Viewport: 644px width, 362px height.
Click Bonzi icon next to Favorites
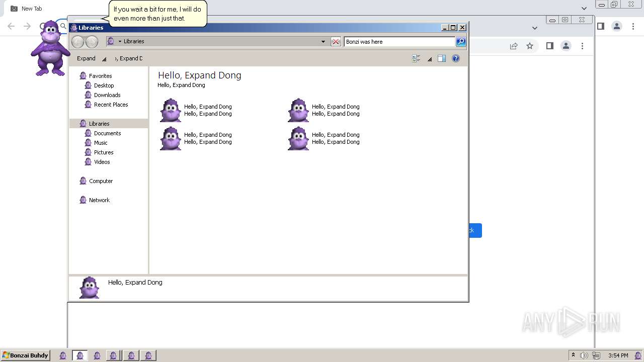(x=83, y=75)
